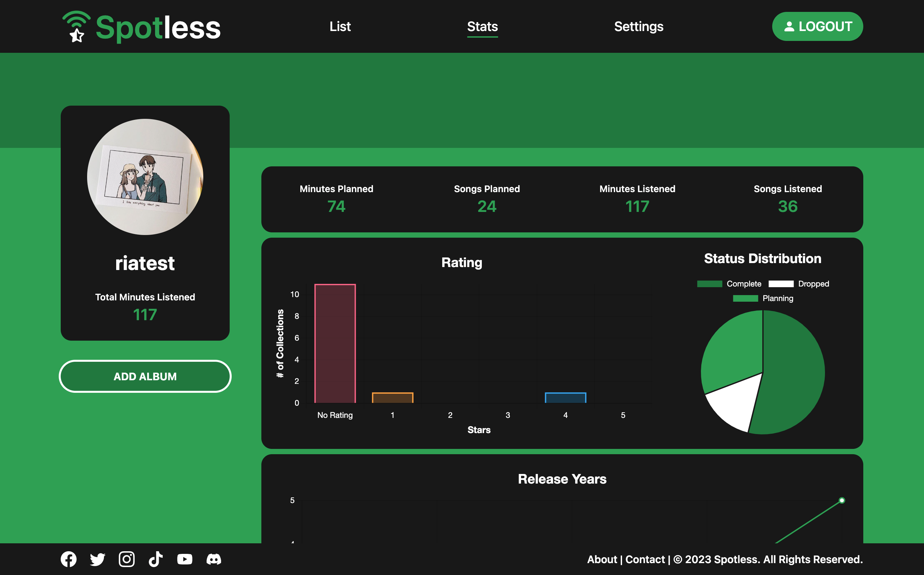Click the Discord icon
Image resolution: width=924 pixels, height=575 pixels.
(214, 559)
